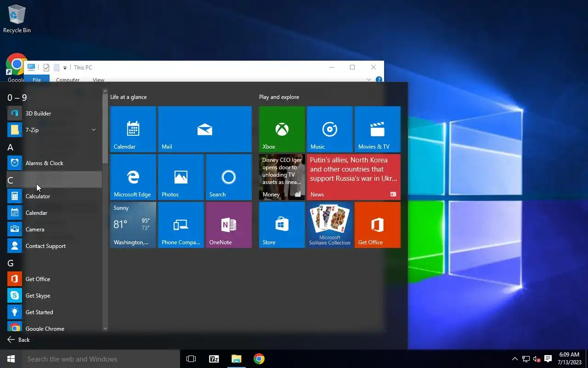The height and width of the screenshot is (368, 588).
Task: Open the News tile about Putin's allies
Action: point(354,177)
